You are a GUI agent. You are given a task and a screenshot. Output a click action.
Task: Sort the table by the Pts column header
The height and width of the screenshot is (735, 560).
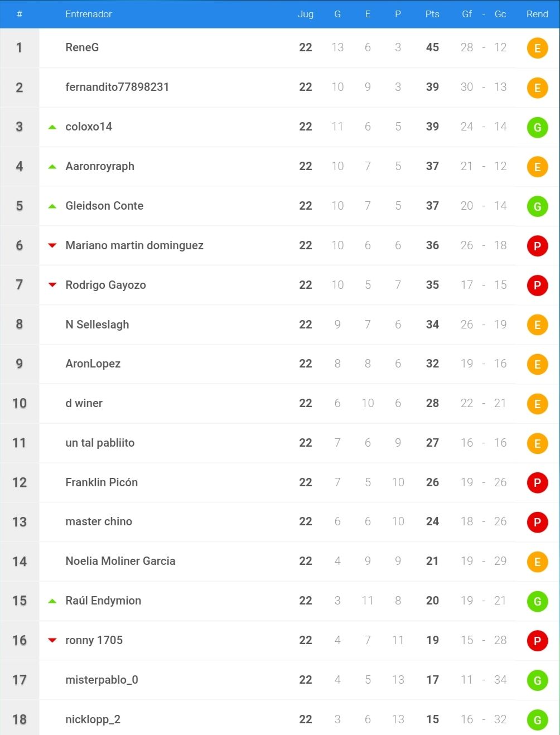tap(432, 14)
